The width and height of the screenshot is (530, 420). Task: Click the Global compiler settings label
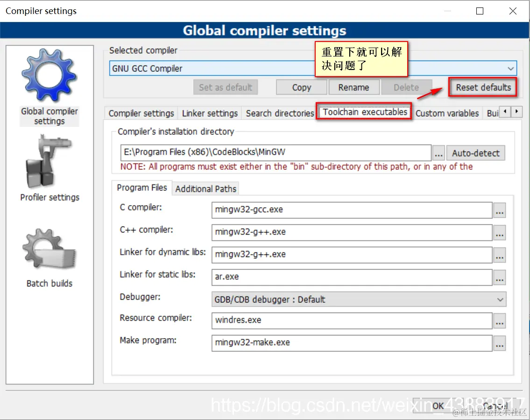(x=49, y=116)
